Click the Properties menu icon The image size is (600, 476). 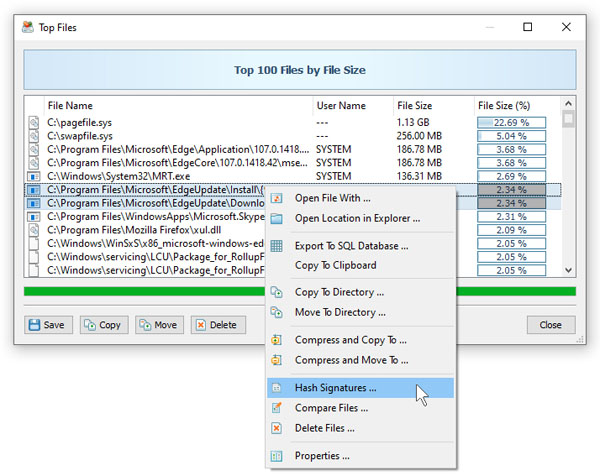pyautogui.click(x=276, y=456)
